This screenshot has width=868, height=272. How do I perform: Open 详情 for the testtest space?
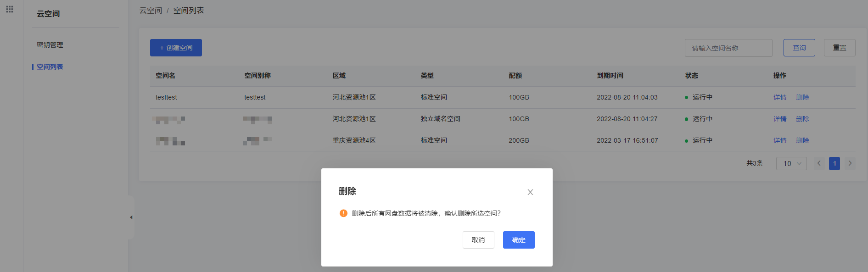(x=779, y=97)
